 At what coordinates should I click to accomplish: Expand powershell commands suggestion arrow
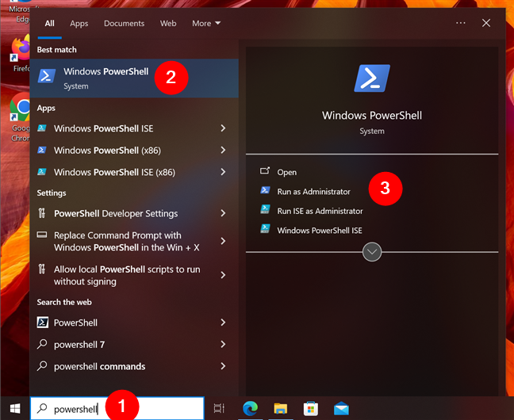coord(223,366)
